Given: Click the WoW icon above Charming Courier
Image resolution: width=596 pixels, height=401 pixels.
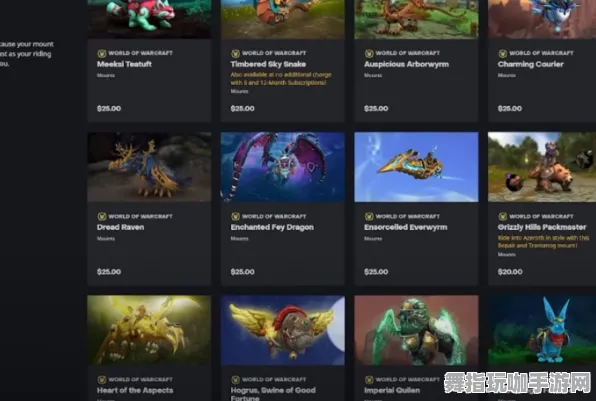Looking at the screenshot, I should point(502,53).
